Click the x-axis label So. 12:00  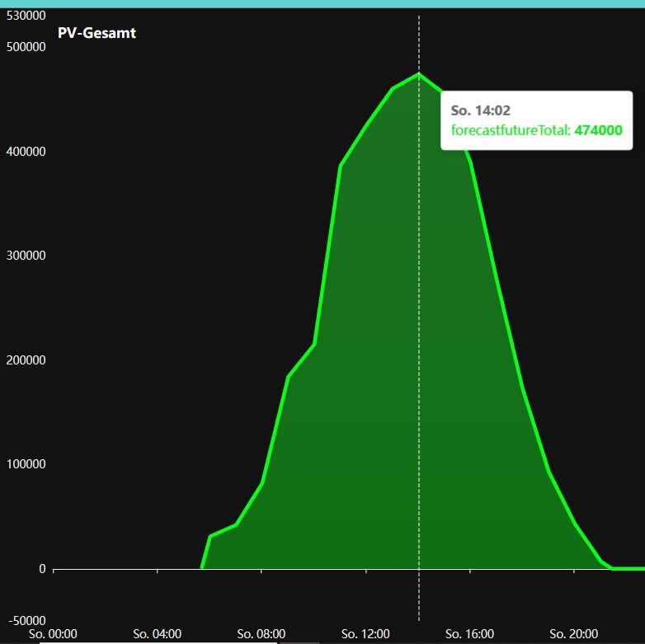pos(365,634)
